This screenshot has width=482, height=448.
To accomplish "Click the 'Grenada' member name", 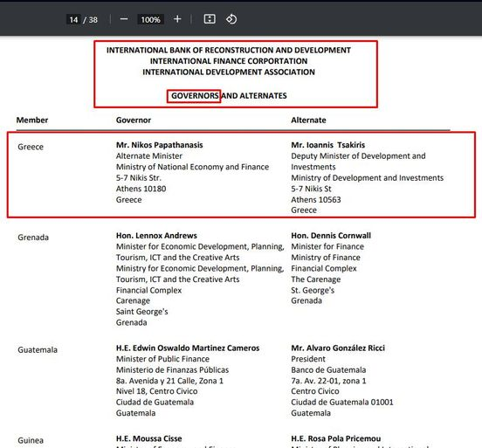I will pyautogui.click(x=33, y=238).
